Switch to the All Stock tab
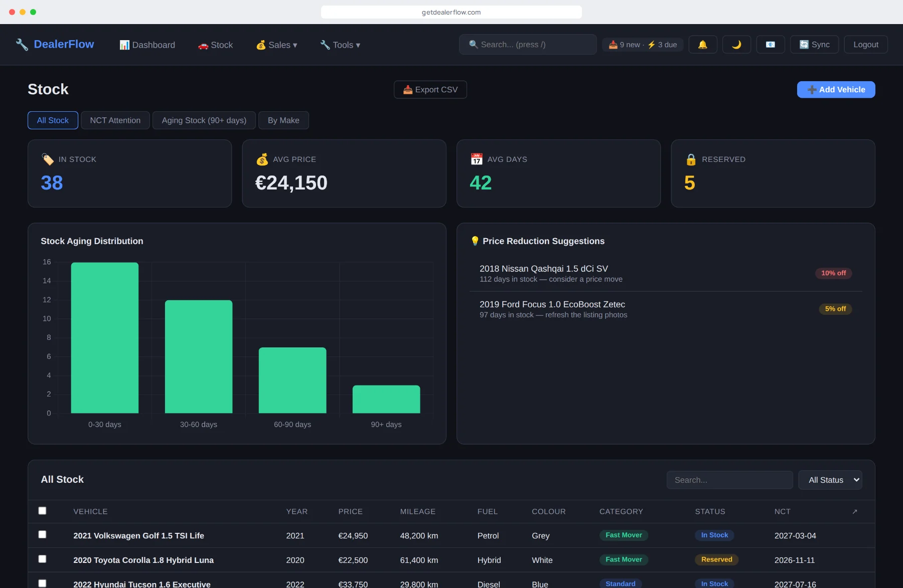This screenshot has height=588, width=903. coord(53,120)
